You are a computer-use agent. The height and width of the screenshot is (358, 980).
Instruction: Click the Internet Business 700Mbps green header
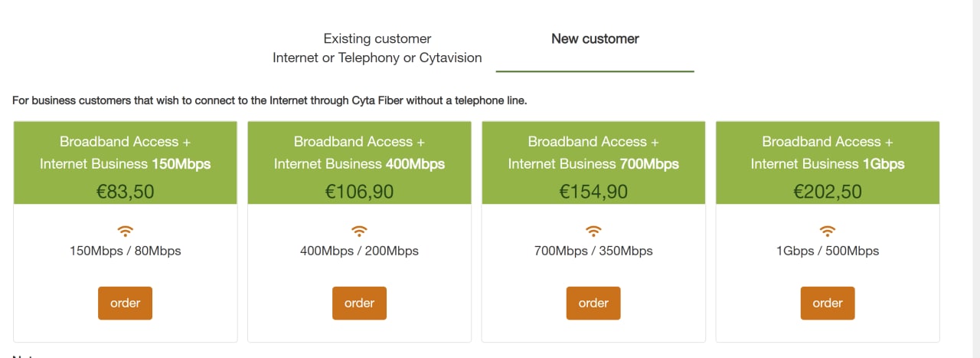pyautogui.click(x=593, y=153)
